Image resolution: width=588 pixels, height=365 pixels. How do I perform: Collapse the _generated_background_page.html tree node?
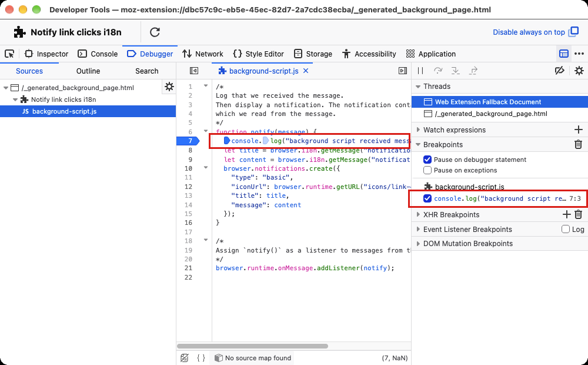coord(6,88)
